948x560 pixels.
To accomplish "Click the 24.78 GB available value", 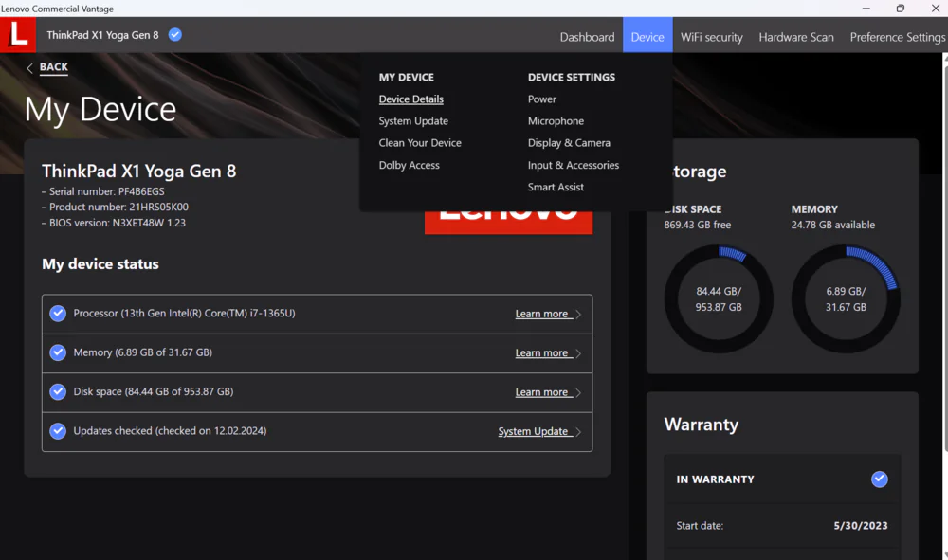I will click(x=833, y=225).
